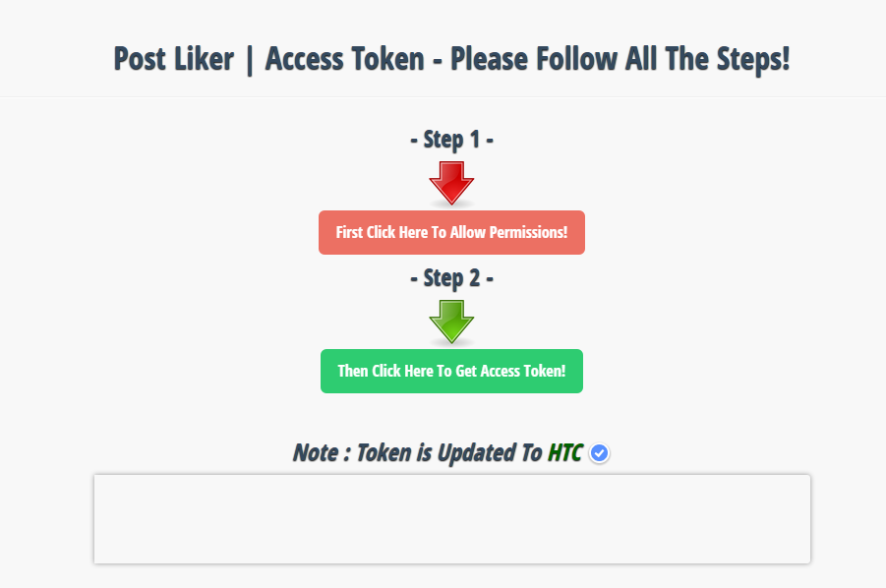Click 'Please Follow All The Steps!' title text

coord(620,59)
